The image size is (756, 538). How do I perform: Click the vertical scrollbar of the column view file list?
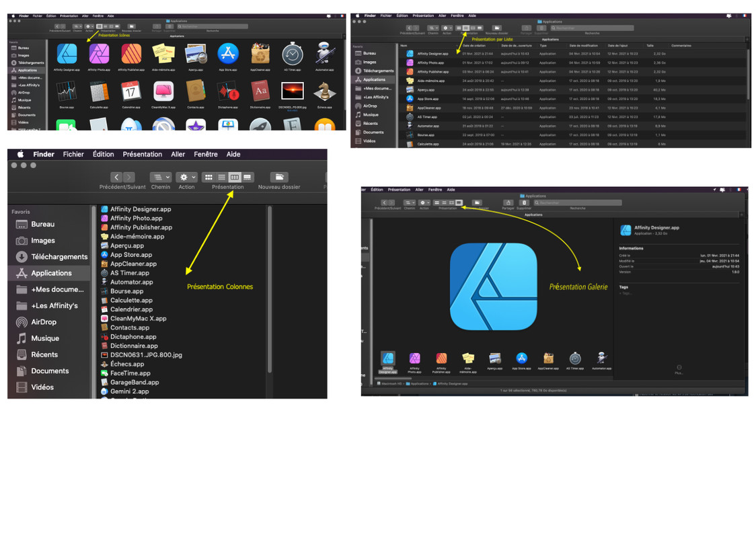[270, 289]
